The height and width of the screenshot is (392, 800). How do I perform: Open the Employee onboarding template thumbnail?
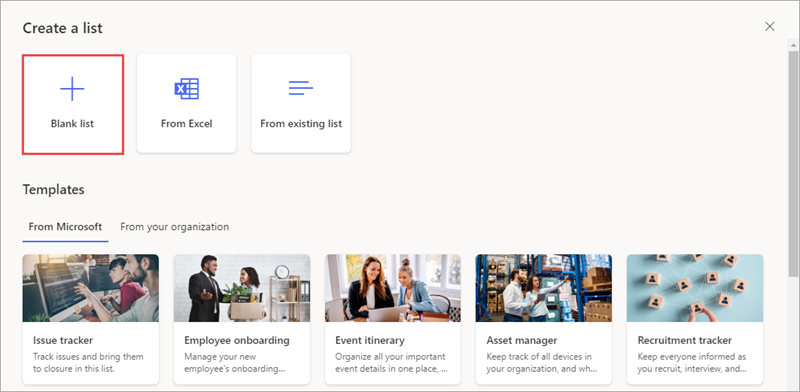pyautogui.click(x=242, y=288)
